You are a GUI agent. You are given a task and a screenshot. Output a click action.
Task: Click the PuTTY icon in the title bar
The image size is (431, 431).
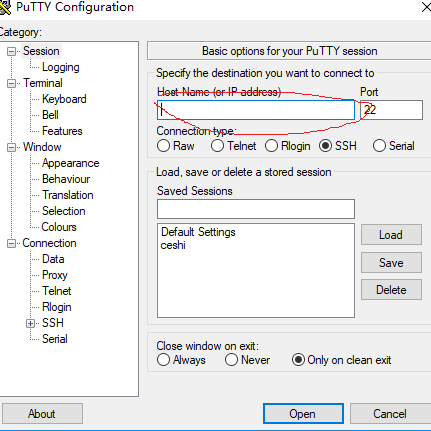pos(5,7)
